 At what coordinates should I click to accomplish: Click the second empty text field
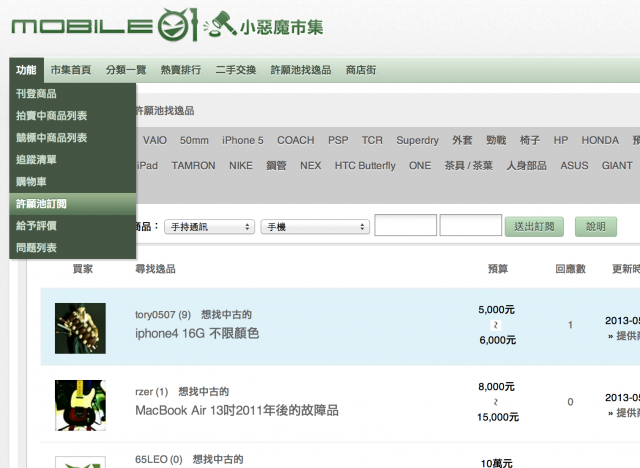(471, 225)
